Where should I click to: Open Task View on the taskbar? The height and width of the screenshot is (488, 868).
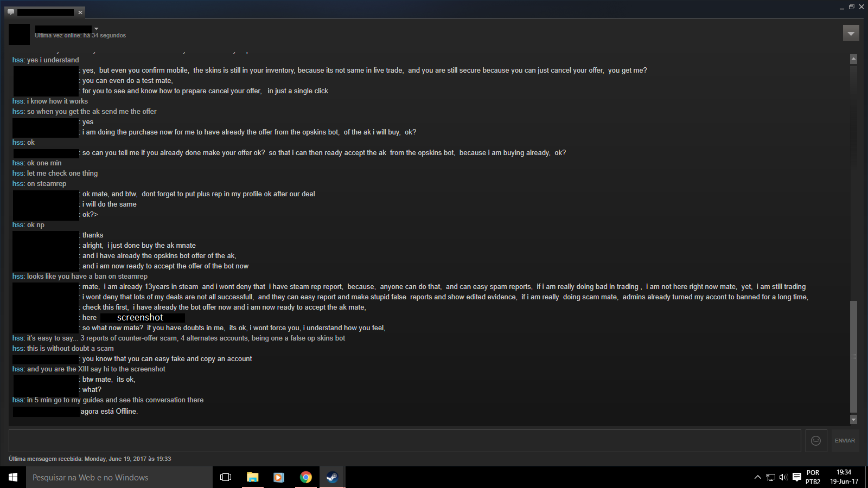click(x=226, y=477)
